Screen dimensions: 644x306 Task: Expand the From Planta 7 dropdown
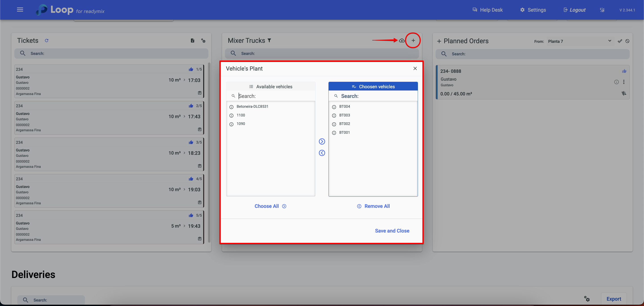tap(610, 41)
